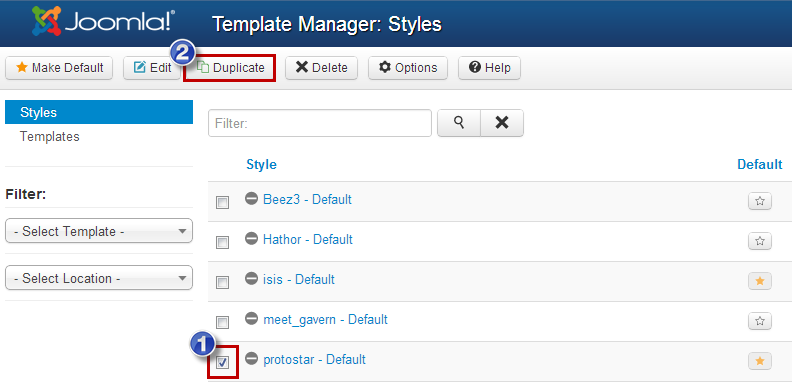The image size is (792, 385).
Task: Check the Beez3 - Default checkbox
Action: click(x=222, y=203)
